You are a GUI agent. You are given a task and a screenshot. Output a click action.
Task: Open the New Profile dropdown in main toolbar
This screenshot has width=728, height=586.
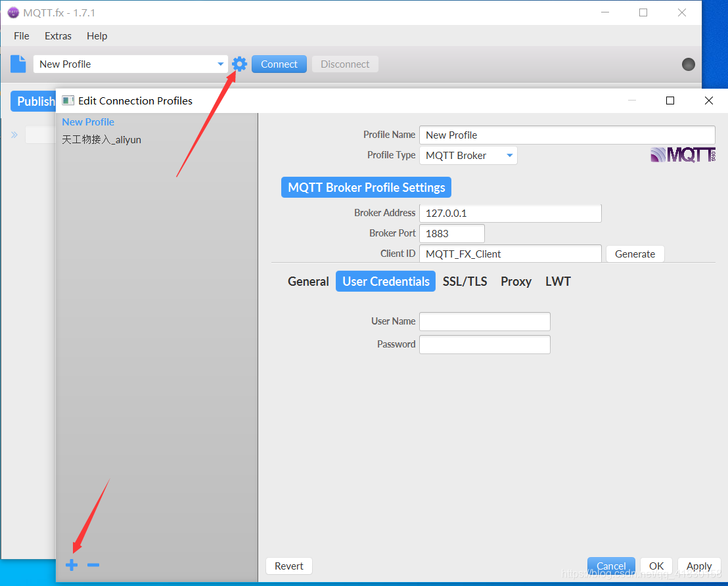pyautogui.click(x=131, y=64)
